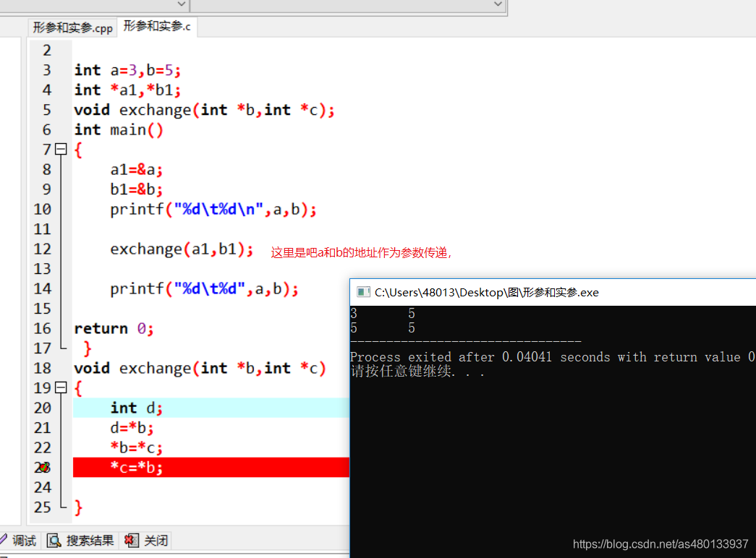756x558 pixels.
Task: Click the console output row '5 5'
Action: pyautogui.click(x=383, y=327)
